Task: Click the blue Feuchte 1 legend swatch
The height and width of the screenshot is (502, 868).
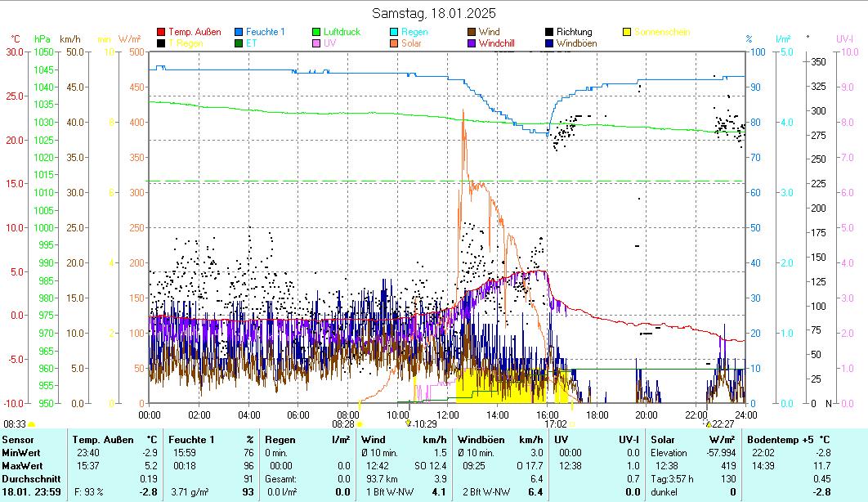Action: tap(239, 32)
